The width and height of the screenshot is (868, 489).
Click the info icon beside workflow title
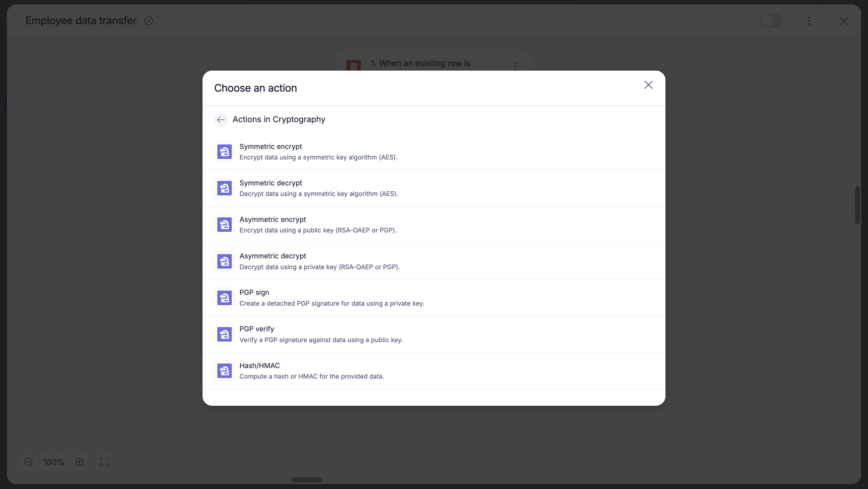click(x=148, y=21)
